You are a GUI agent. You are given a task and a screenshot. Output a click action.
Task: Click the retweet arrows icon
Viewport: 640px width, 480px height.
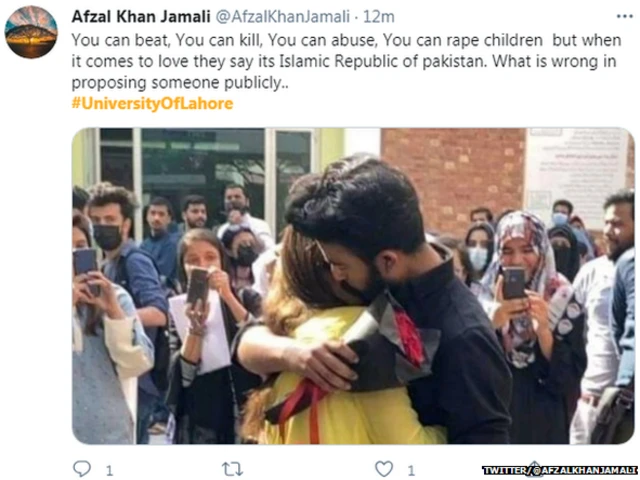click(x=232, y=469)
